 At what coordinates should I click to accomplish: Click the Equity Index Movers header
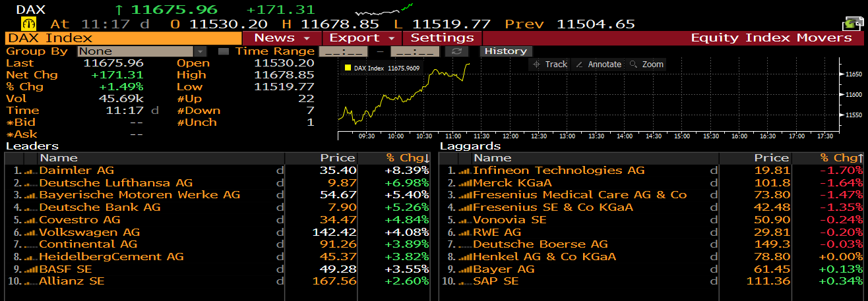(x=771, y=38)
